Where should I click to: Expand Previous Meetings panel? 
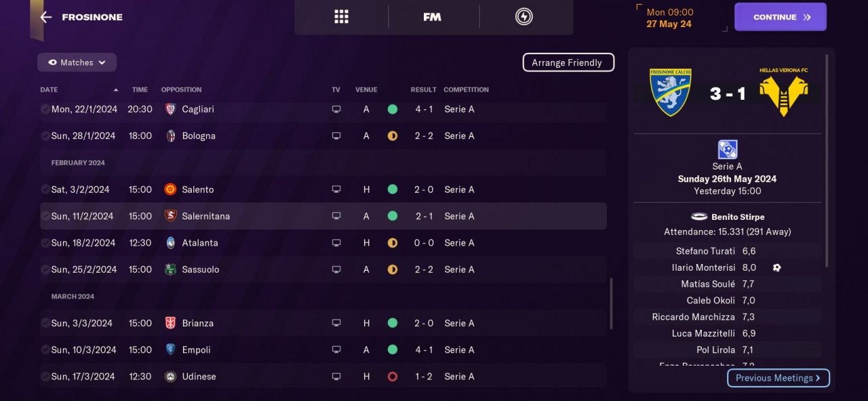point(778,378)
